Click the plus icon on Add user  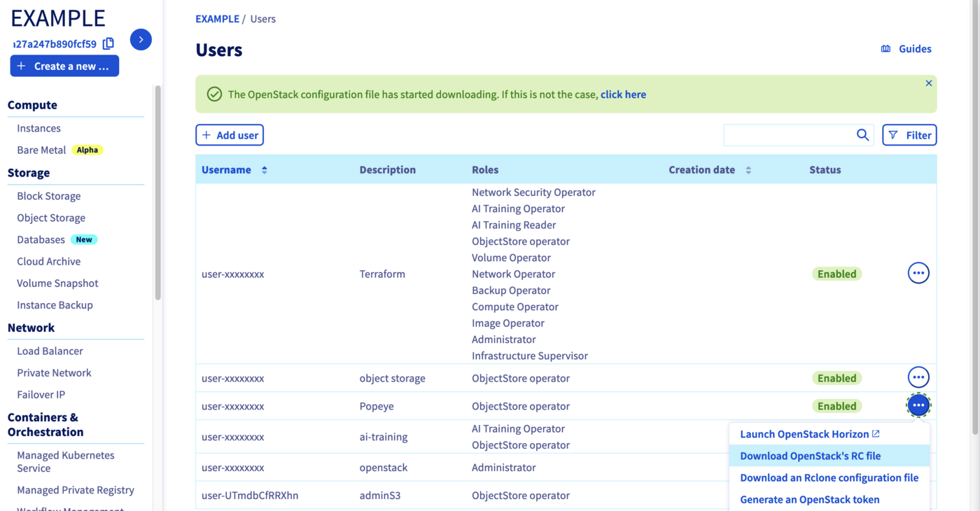click(206, 134)
